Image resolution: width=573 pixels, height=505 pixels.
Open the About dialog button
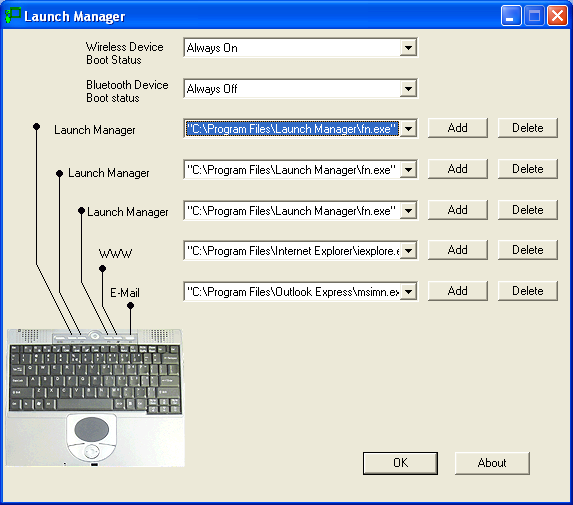492,463
